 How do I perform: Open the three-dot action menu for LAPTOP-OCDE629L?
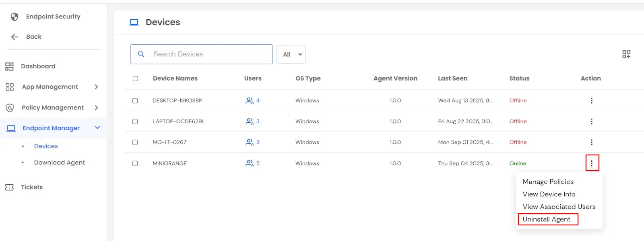(591, 122)
